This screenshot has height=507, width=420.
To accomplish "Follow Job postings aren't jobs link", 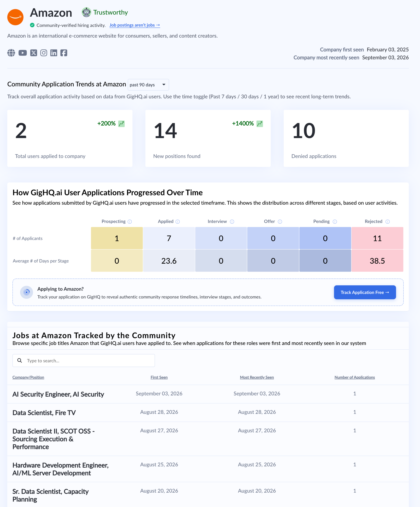I will [x=135, y=25].
